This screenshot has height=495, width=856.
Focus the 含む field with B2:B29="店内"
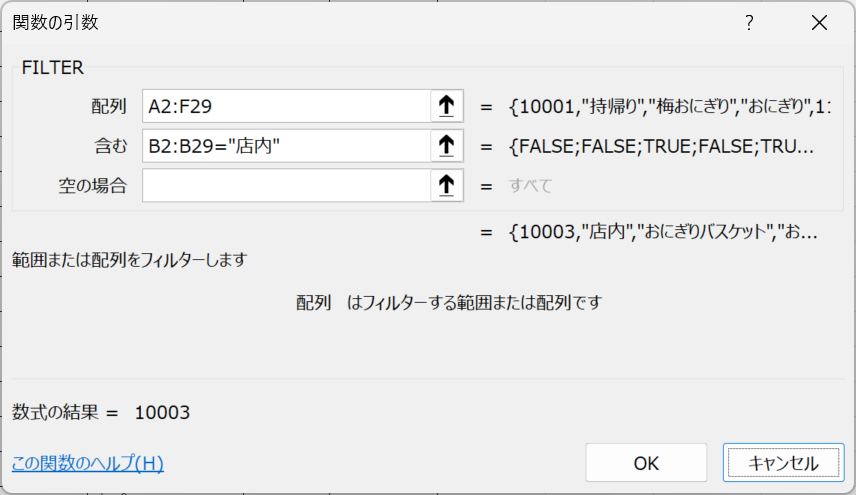287,146
